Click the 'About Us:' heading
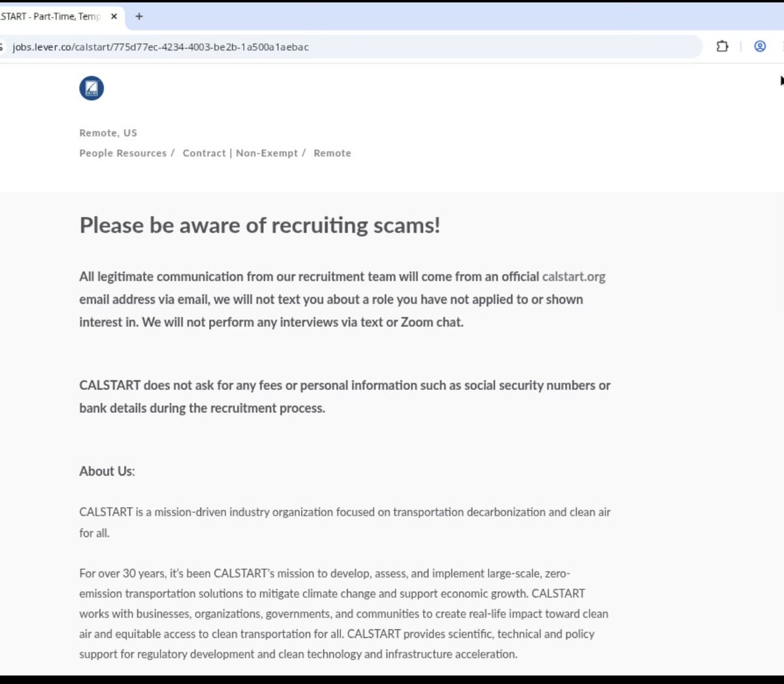 pyautogui.click(x=107, y=471)
